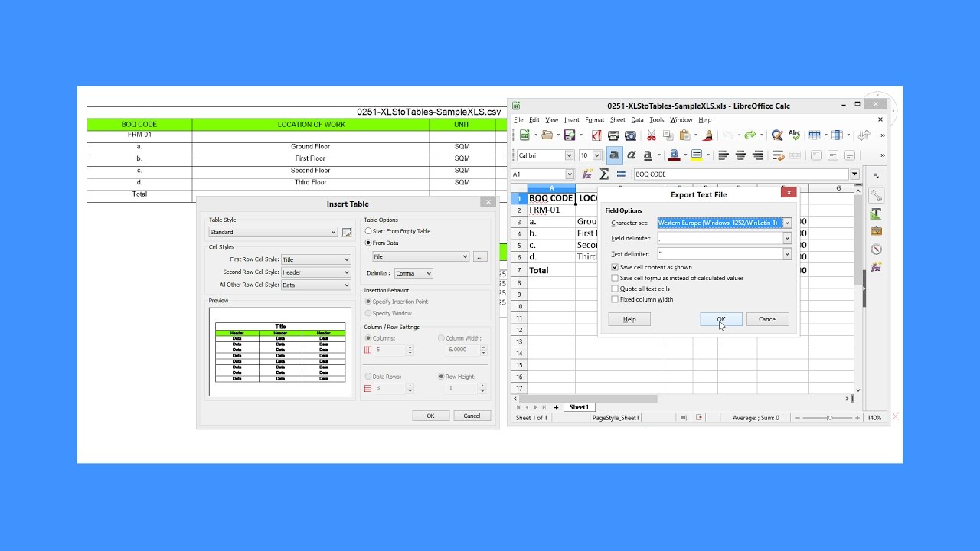
Task: Click the Cut scissors icon
Action: [x=652, y=135]
